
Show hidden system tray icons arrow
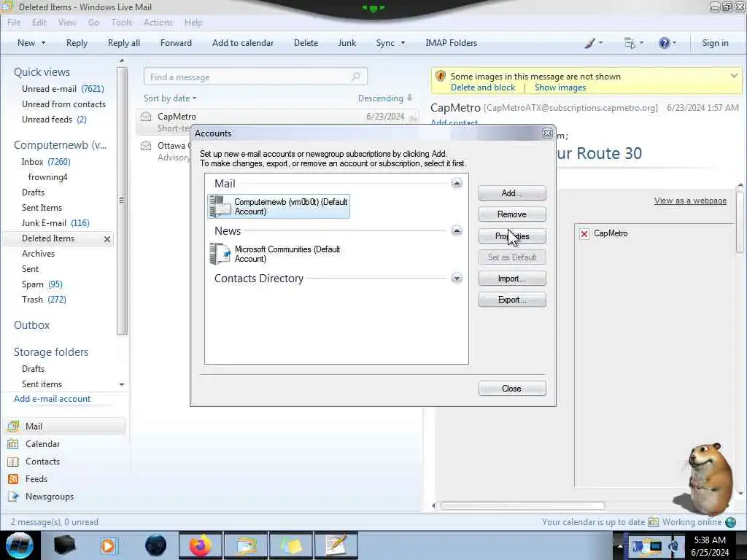click(620, 546)
